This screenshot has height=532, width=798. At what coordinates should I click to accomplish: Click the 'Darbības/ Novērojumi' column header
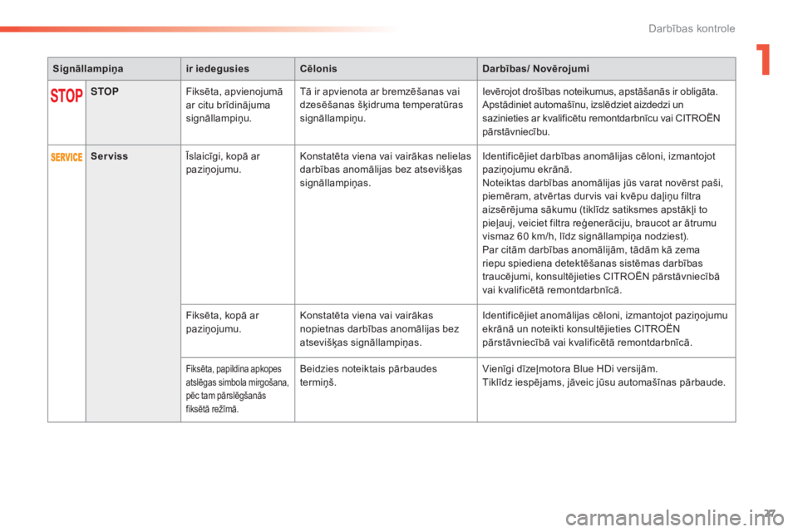(606, 69)
